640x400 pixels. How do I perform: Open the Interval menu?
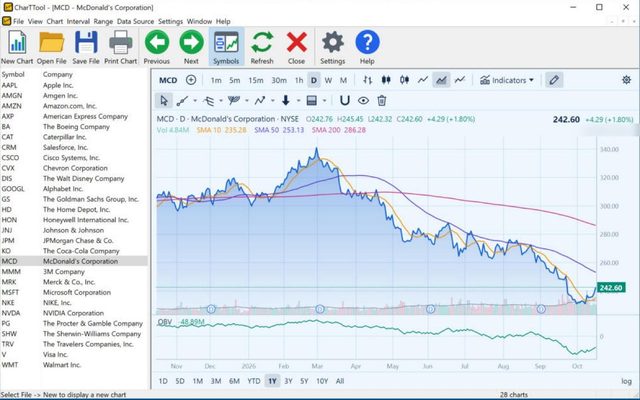[78, 21]
